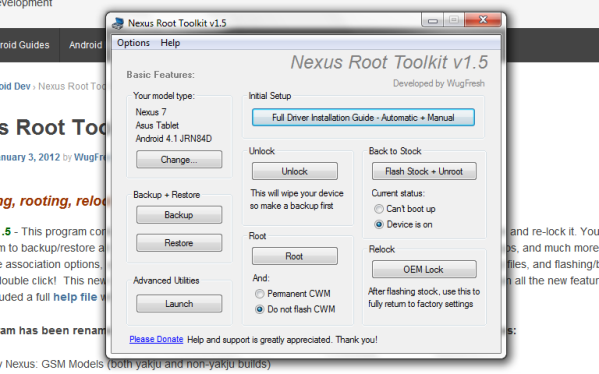This screenshot has width=599, height=374.
Task: Close the Nexus Root Toolkit window
Action: [x=483, y=19]
